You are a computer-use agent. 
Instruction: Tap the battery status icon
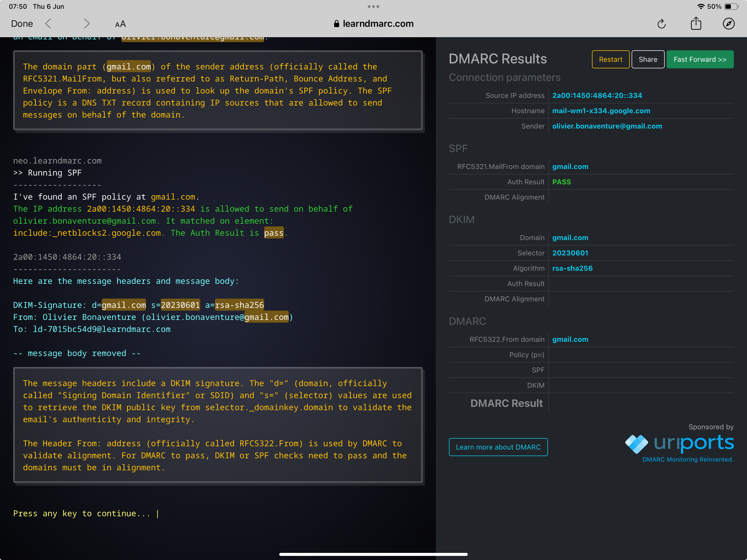(x=731, y=6)
